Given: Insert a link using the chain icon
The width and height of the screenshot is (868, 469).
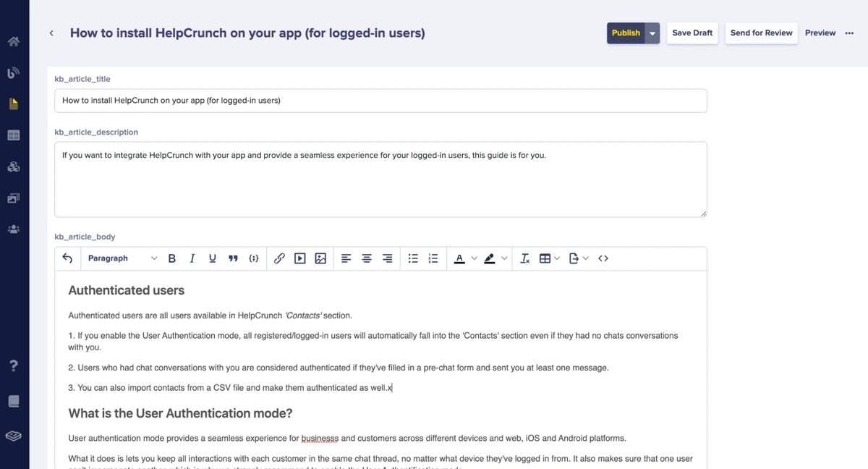Looking at the screenshot, I should (279, 258).
